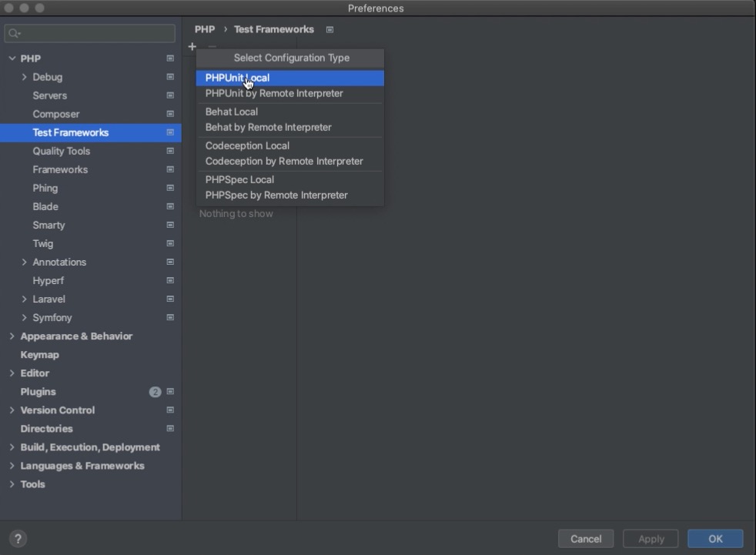Open Blade settings page
The height and width of the screenshot is (555, 756).
(91, 206)
